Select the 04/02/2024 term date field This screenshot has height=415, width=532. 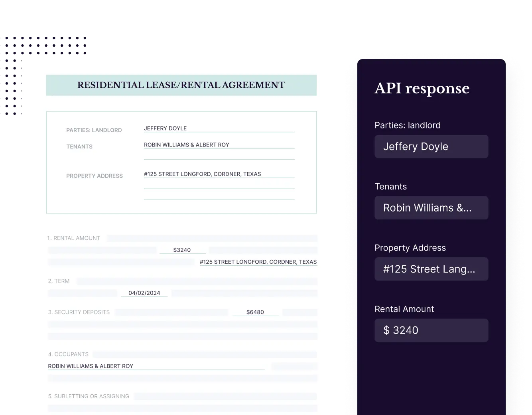pyautogui.click(x=144, y=293)
